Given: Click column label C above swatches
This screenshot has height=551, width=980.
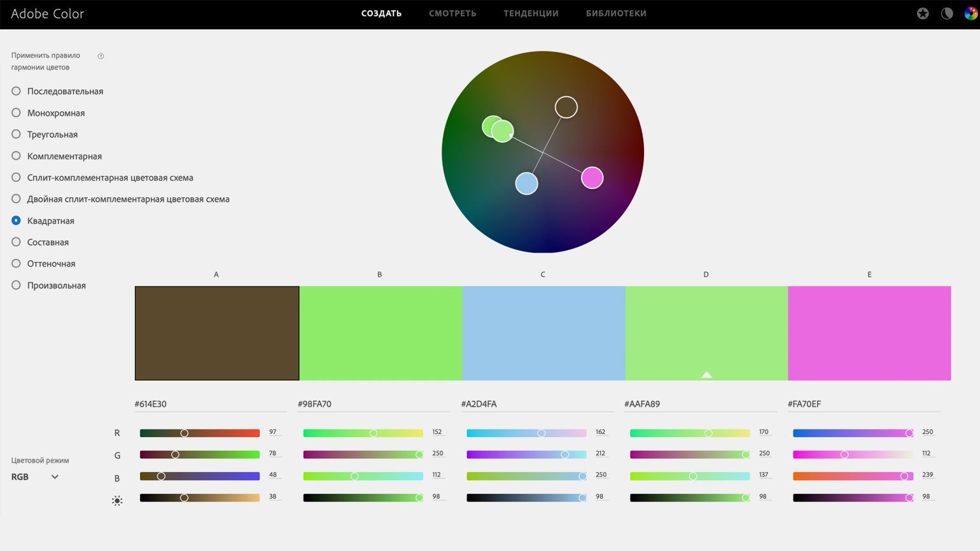Looking at the screenshot, I should (543, 275).
